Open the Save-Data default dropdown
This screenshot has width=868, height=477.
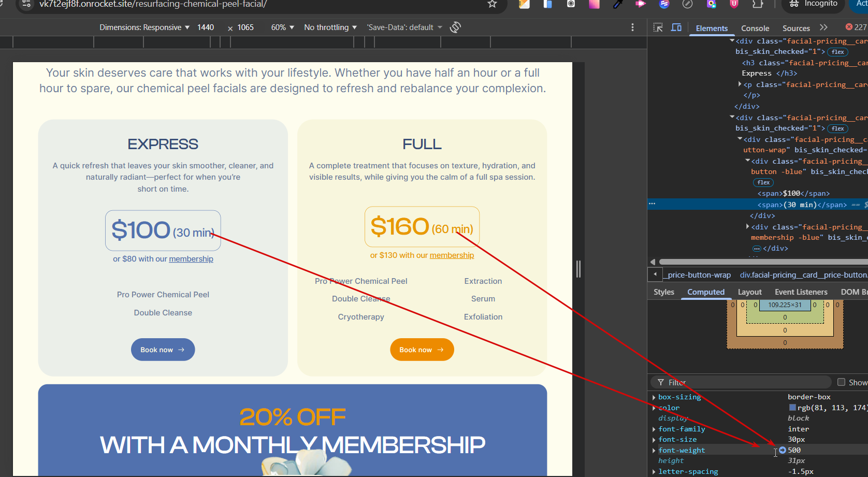(404, 27)
